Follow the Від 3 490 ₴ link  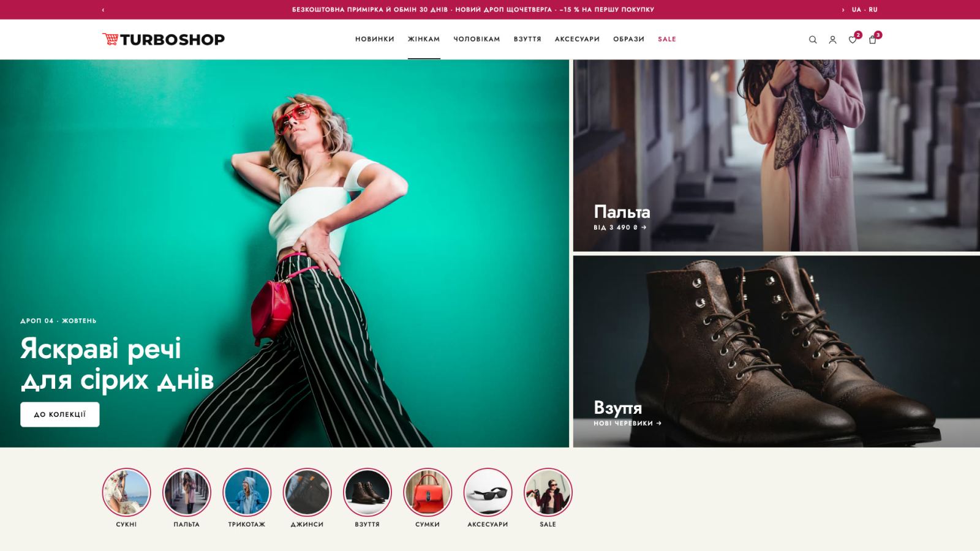(x=620, y=227)
